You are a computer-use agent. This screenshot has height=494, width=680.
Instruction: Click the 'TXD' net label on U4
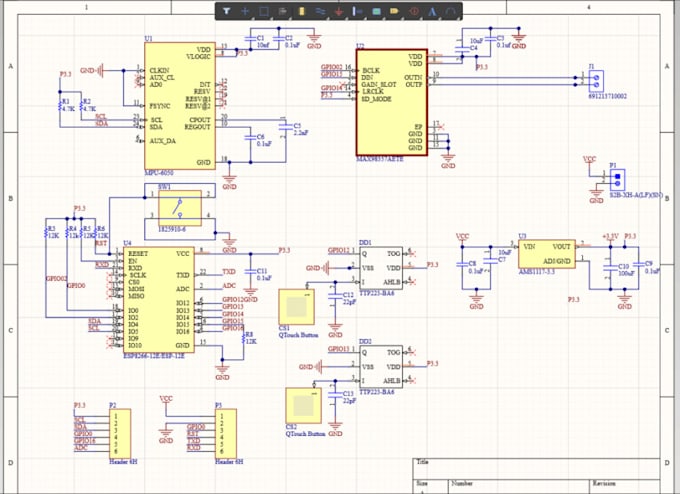tap(229, 272)
